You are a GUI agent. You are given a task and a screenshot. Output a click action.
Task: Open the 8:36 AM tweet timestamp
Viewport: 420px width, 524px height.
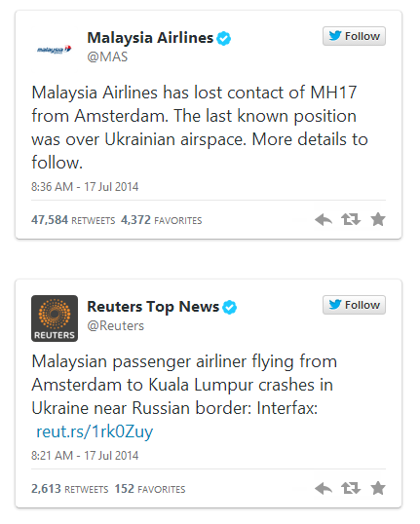85,186
